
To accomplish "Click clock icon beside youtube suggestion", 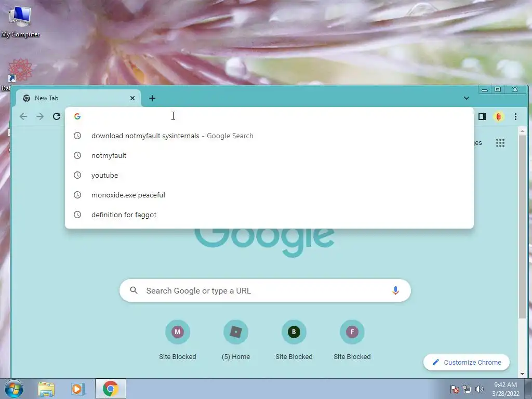I will click(77, 175).
